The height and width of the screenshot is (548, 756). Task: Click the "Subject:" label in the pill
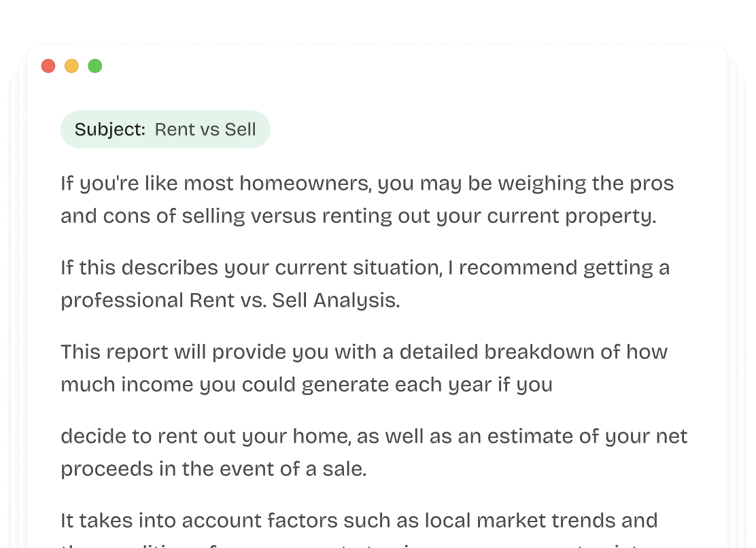(x=110, y=130)
